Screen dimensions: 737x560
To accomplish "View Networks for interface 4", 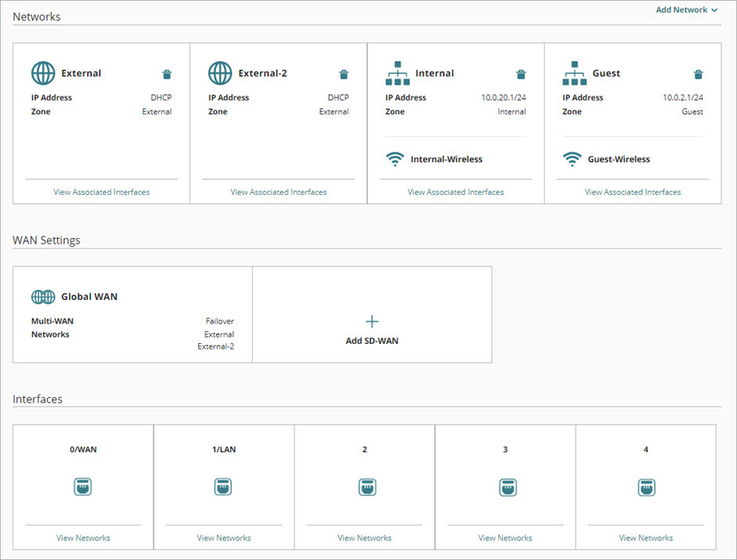I will click(x=645, y=537).
